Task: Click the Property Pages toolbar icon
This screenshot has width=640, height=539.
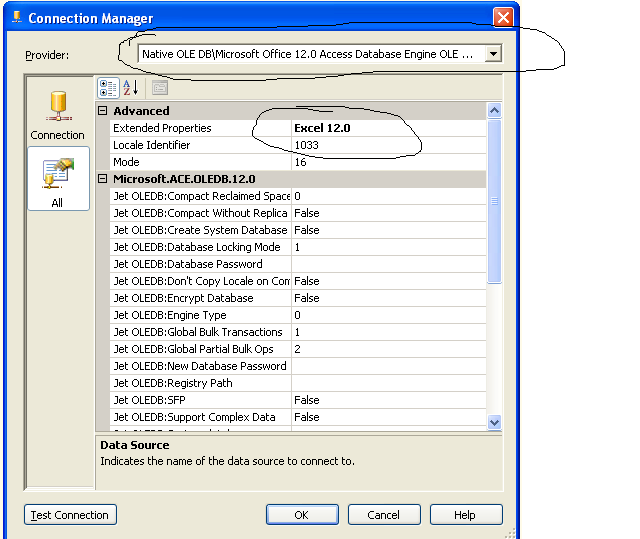Action: point(160,88)
